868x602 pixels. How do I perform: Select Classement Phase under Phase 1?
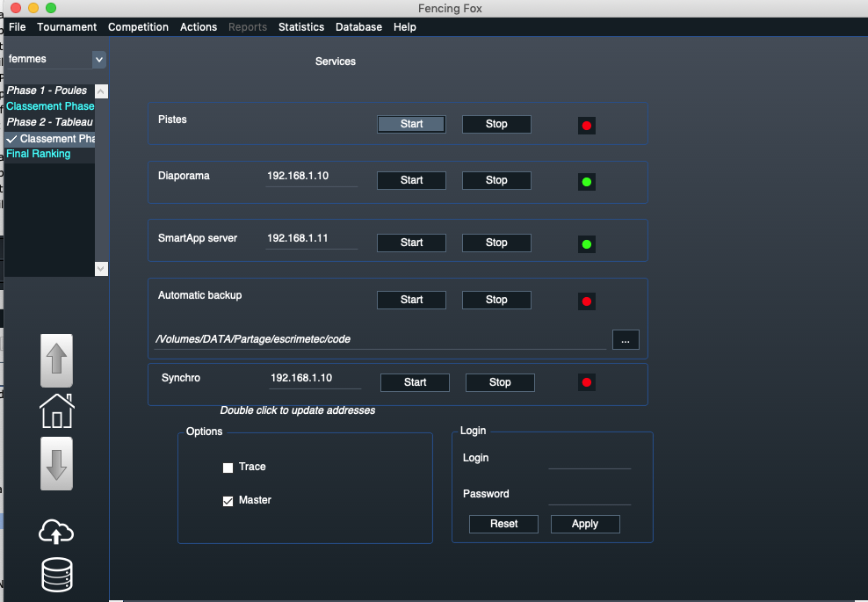coord(50,106)
